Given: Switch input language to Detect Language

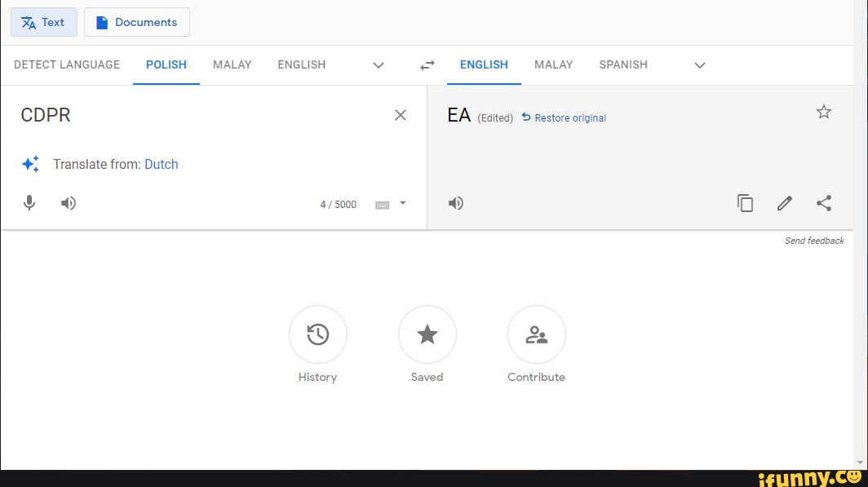Looking at the screenshot, I should pyautogui.click(x=66, y=64).
